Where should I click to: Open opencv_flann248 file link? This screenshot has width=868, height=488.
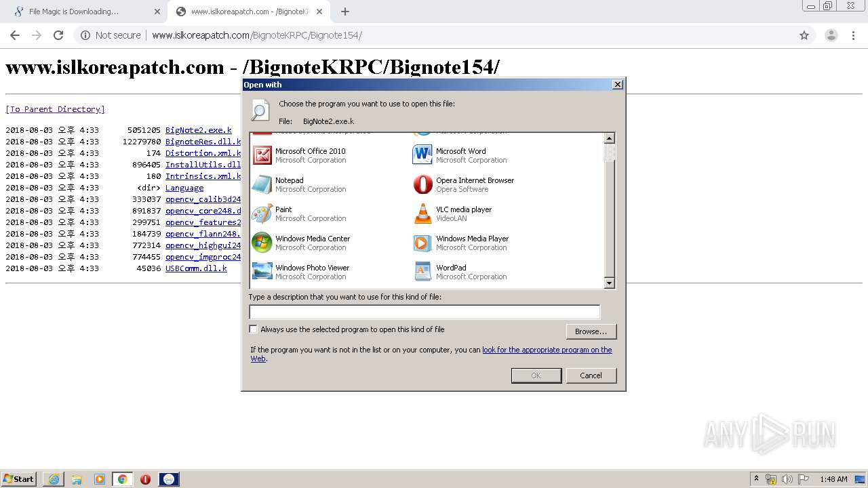coord(203,234)
